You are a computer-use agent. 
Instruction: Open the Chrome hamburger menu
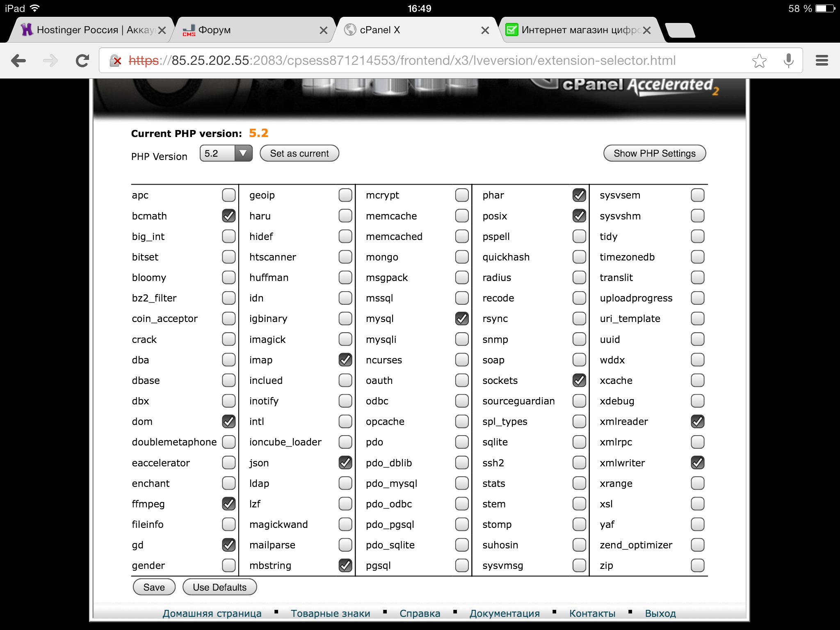(822, 61)
